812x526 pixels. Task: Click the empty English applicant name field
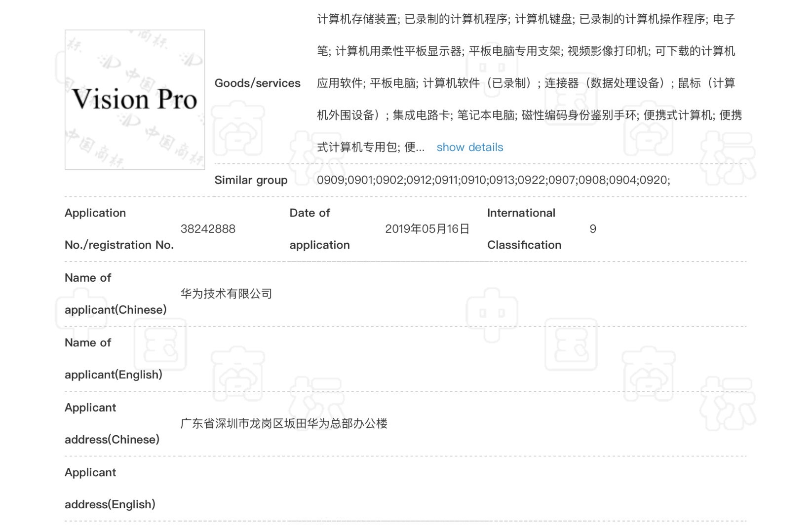point(463,359)
